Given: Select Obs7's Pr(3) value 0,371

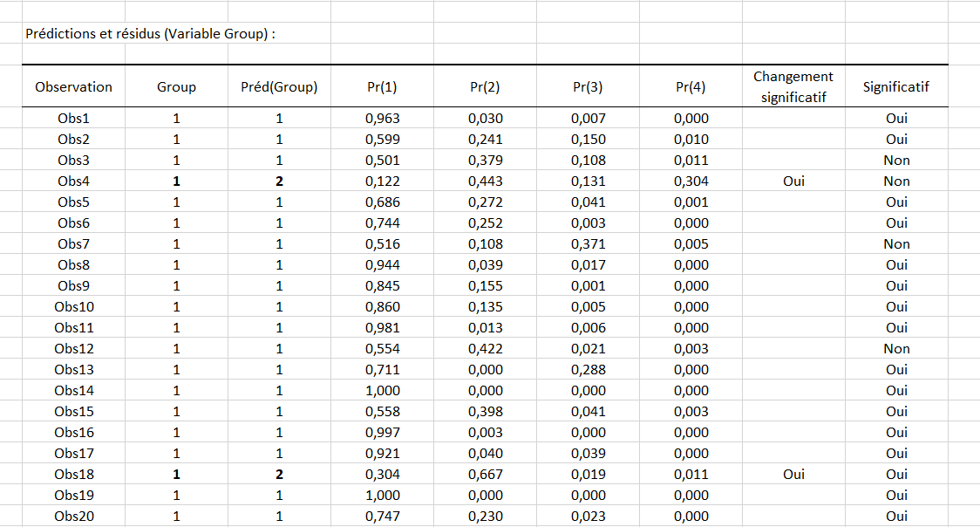Looking at the screenshot, I should pyautogui.click(x=588, y=244).
